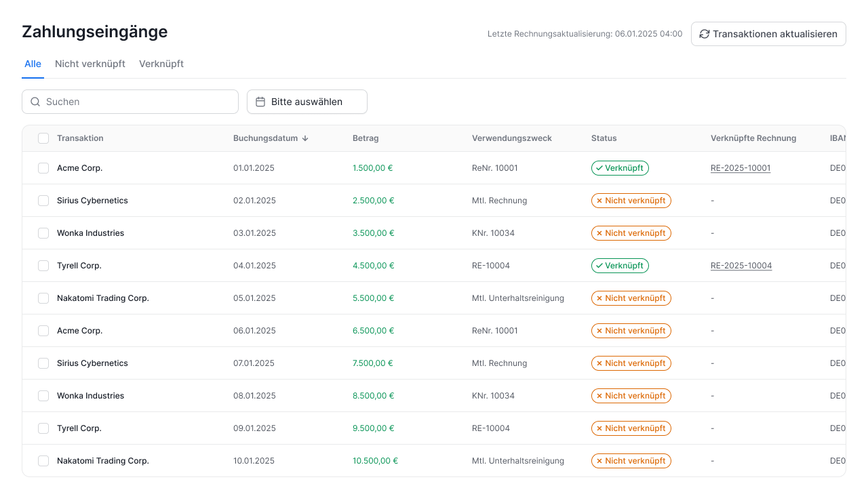Click the refresh icon in Transaktionen aktualisieren
Image resolution: width=868 pixels, height=488 pixels.
(x=705, y=34)
